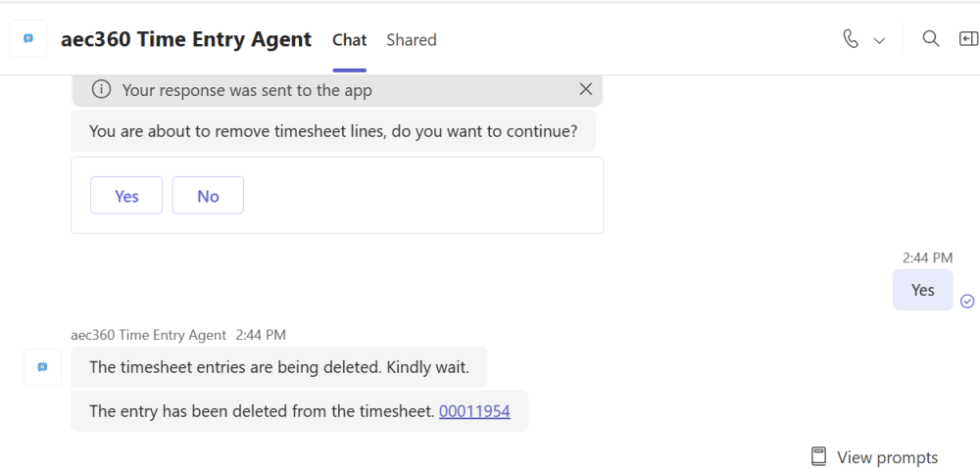Screen dimensions: 980x468
Task: Switch to the Chat tab
Action: (349, 40)
